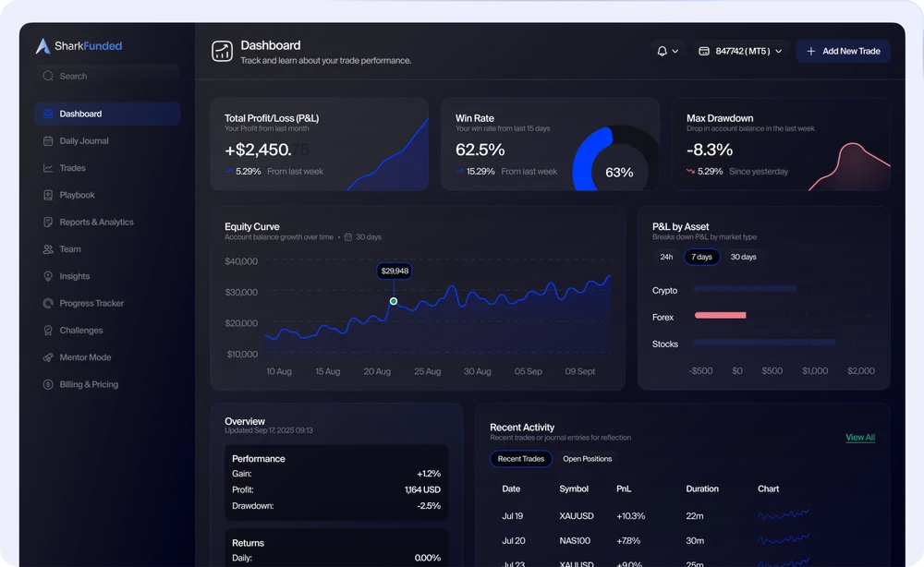The height and width of the screenshot is (567, 924).
Task: Open View All in Recent Activity
Action: (x=860, y=437)
